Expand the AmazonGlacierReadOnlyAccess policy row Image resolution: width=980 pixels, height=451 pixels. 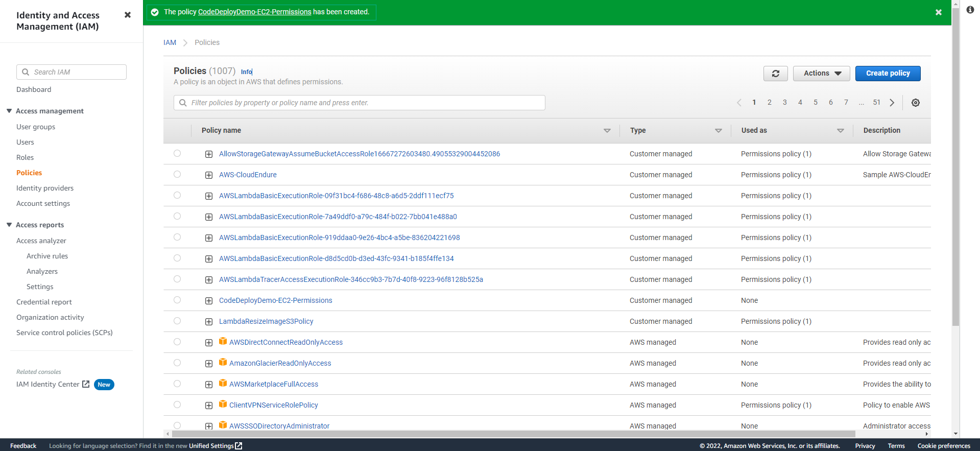click(209, 364)
